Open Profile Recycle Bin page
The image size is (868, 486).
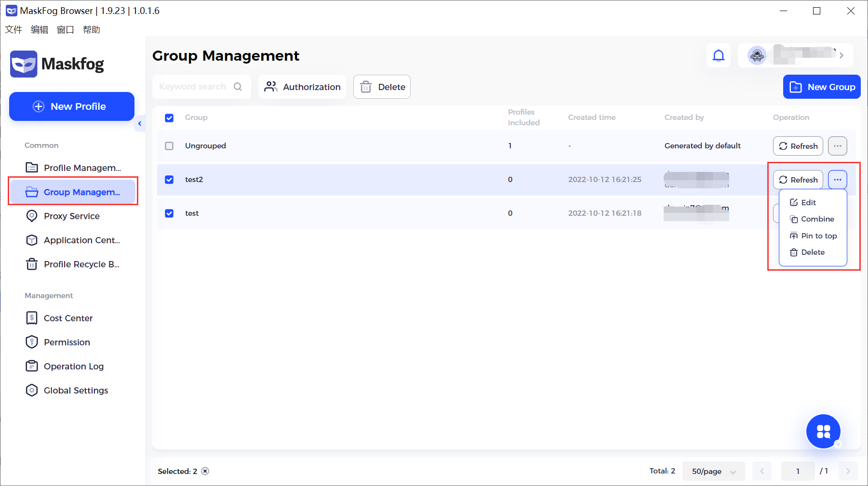[x=73, y=264]
